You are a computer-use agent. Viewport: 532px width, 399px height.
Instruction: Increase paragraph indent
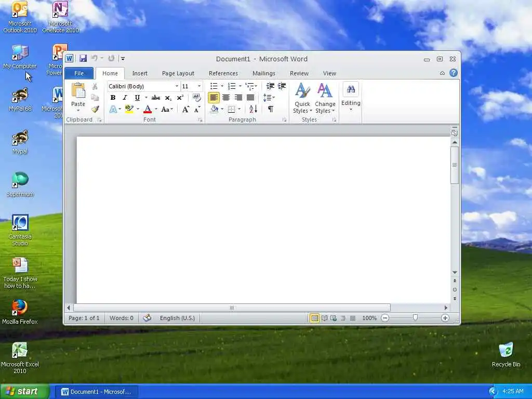tap(282, 86)
